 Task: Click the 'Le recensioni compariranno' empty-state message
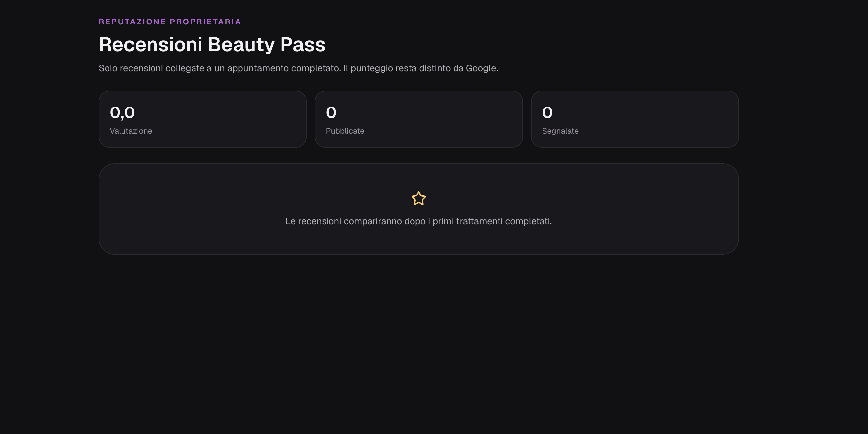(418, 221)
